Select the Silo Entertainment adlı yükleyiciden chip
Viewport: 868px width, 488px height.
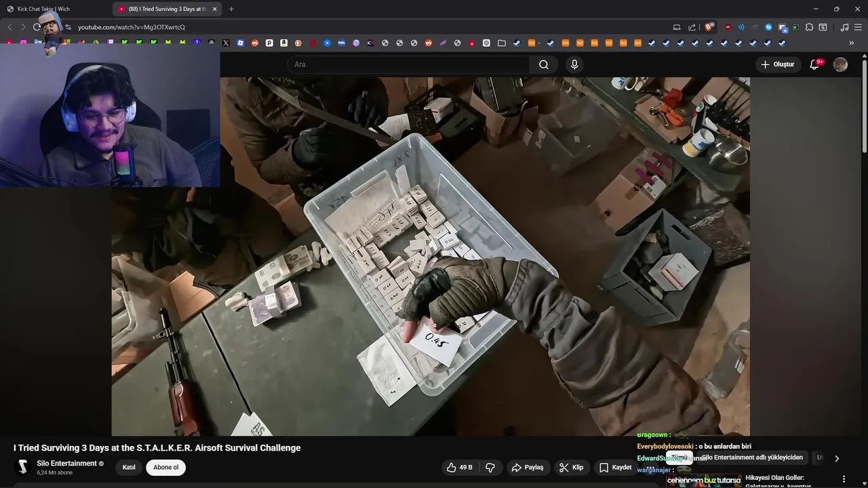click(751, 457)
